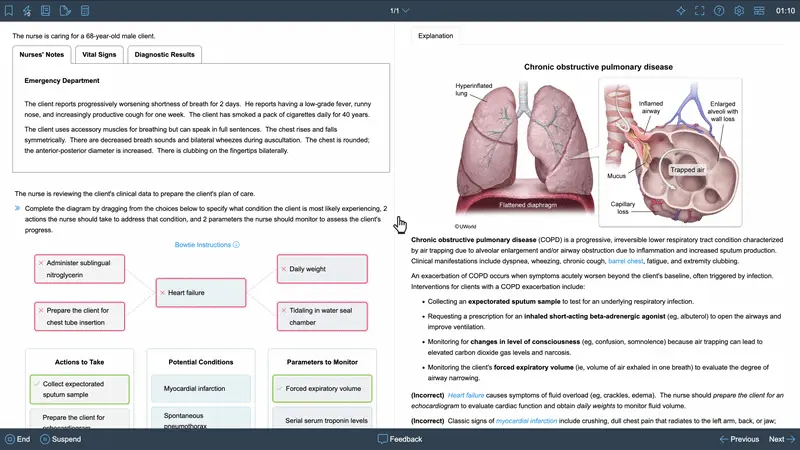
Task: Bookmark this question with the flag icon
Action: pos(9,10)
